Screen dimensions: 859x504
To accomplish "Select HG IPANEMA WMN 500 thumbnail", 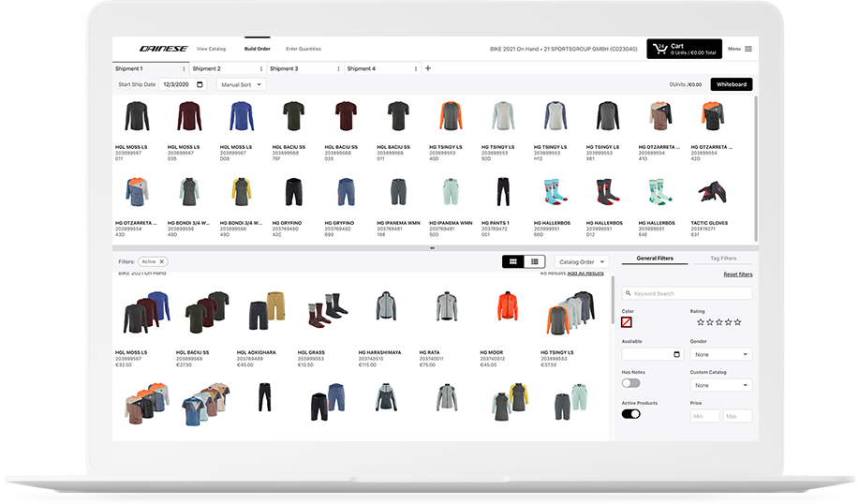I will pyautogui.click(x=451, y=192).
